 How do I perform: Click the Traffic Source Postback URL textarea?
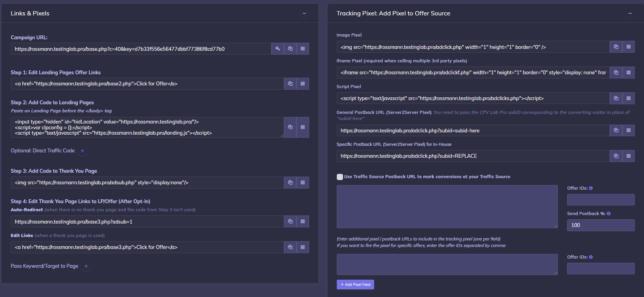[447, 207]
